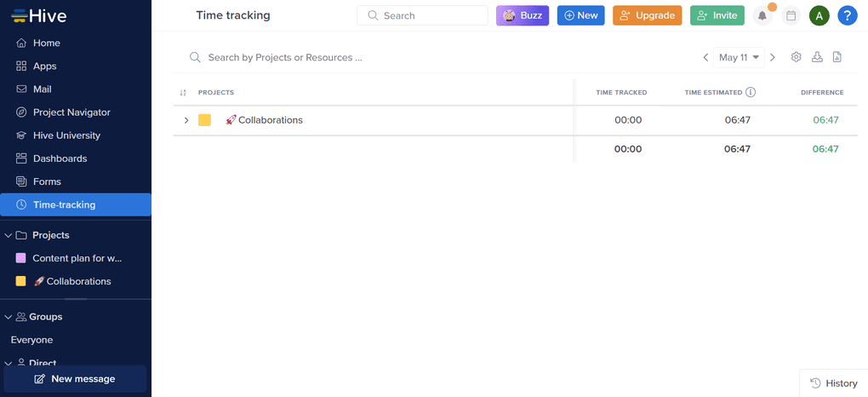Click the DIFFERENCE column header
868x397 pixels.
tap(822, 93)
